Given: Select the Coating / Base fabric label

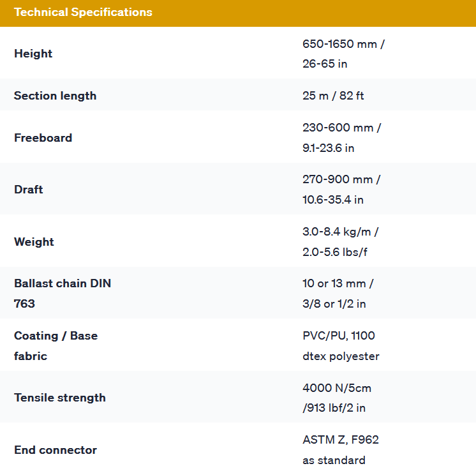Looking at the screenshot, I should [56, 345].
